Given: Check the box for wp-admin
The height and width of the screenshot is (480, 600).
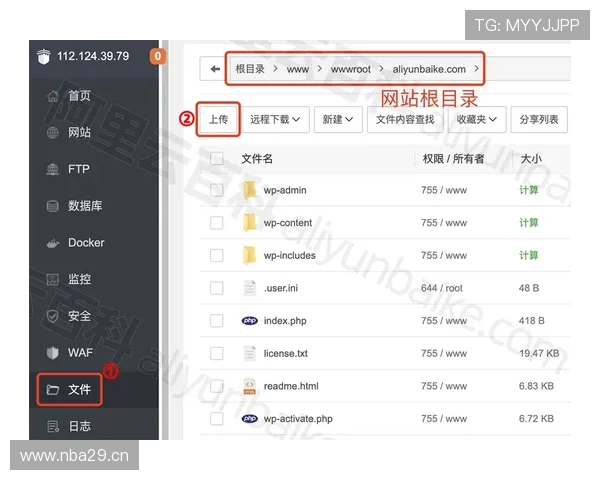Looking at the screenshot, I should point(217,190).
